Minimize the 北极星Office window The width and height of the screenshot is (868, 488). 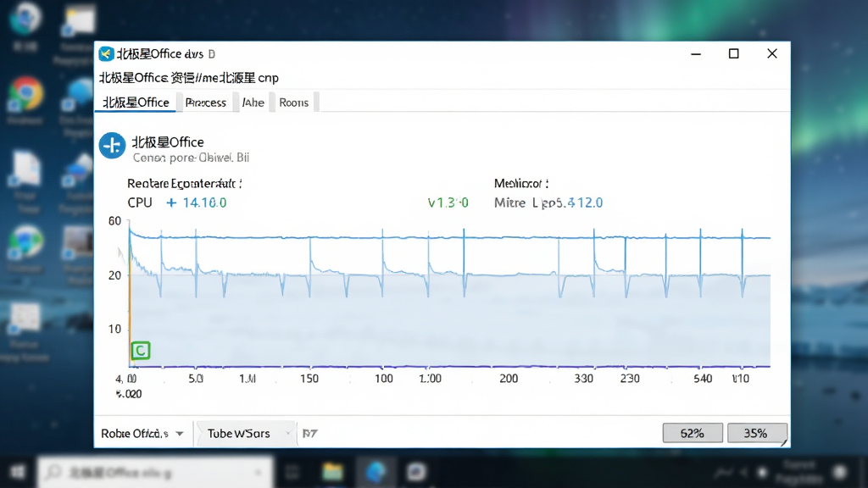click(696, 53)
